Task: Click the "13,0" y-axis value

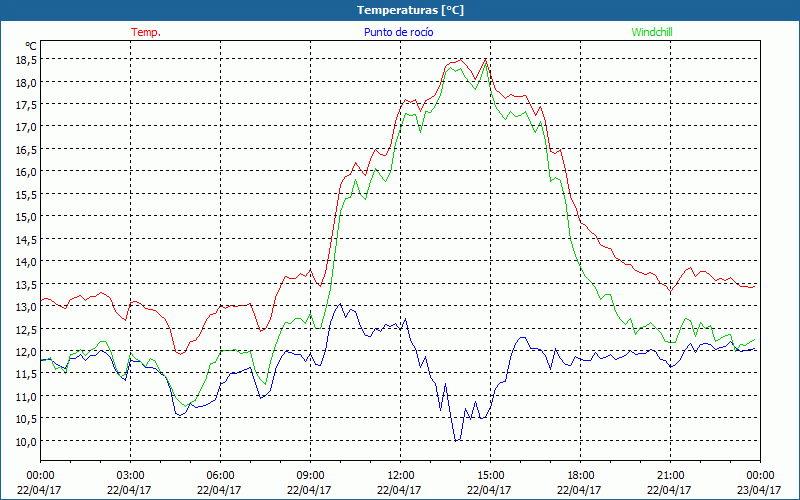Action: pos(27,307)
